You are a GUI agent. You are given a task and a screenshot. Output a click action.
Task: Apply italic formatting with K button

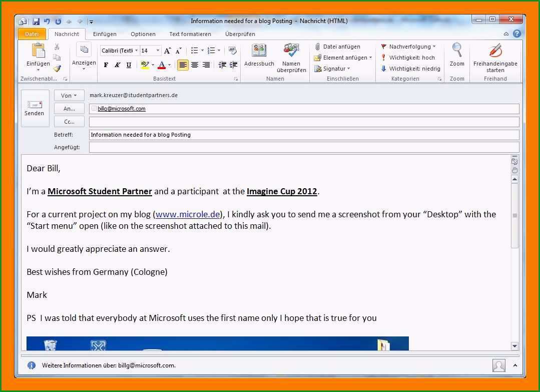(118, 65)
